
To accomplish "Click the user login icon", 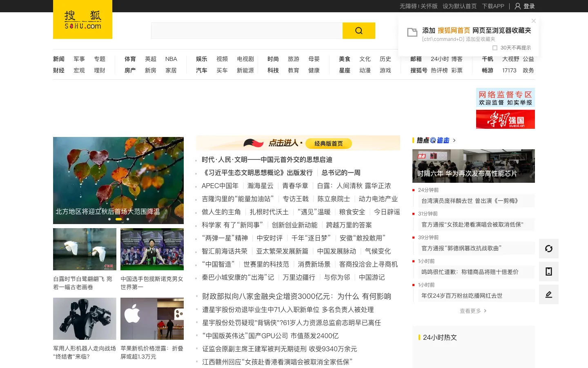I will pyautogui.click(x=517, y=6).
